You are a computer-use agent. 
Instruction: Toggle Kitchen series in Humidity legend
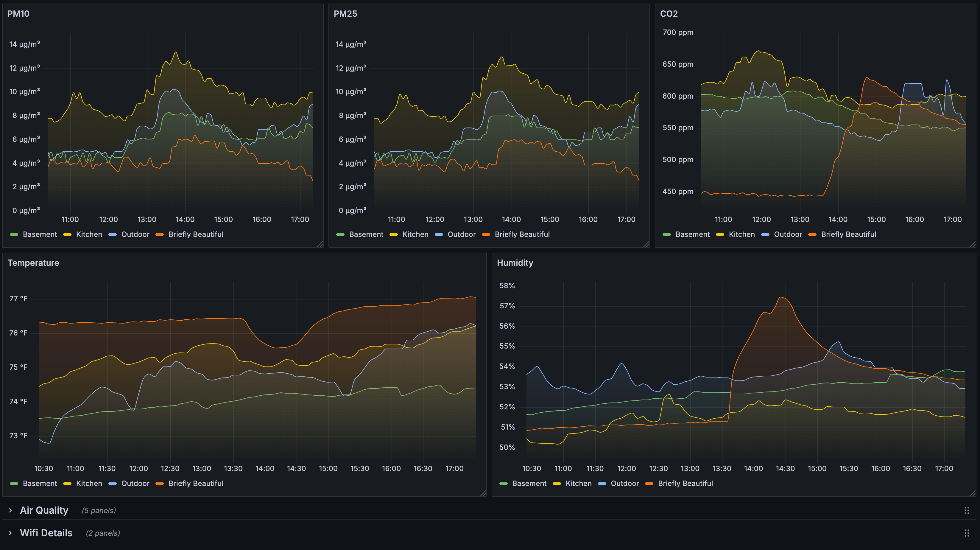[x=578, y=483]
